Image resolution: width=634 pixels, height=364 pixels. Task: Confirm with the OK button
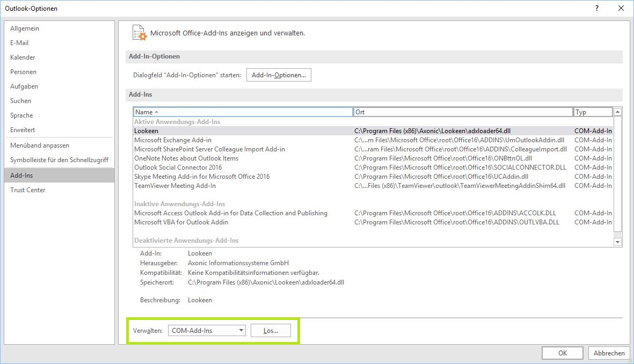(562, 353)
